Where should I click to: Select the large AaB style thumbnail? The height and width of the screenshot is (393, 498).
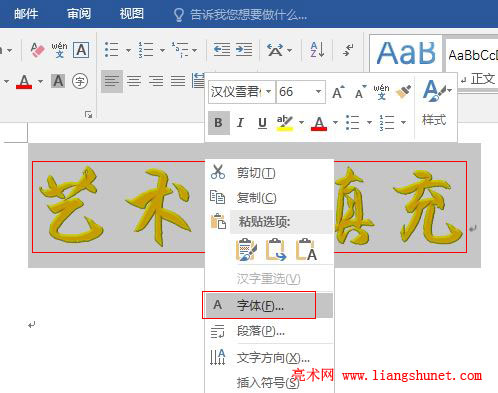(406, 53)
